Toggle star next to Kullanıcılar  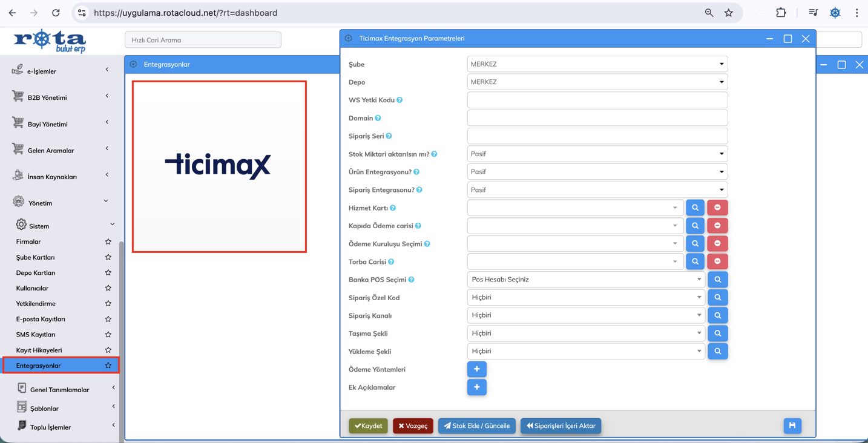pos(108,288)
